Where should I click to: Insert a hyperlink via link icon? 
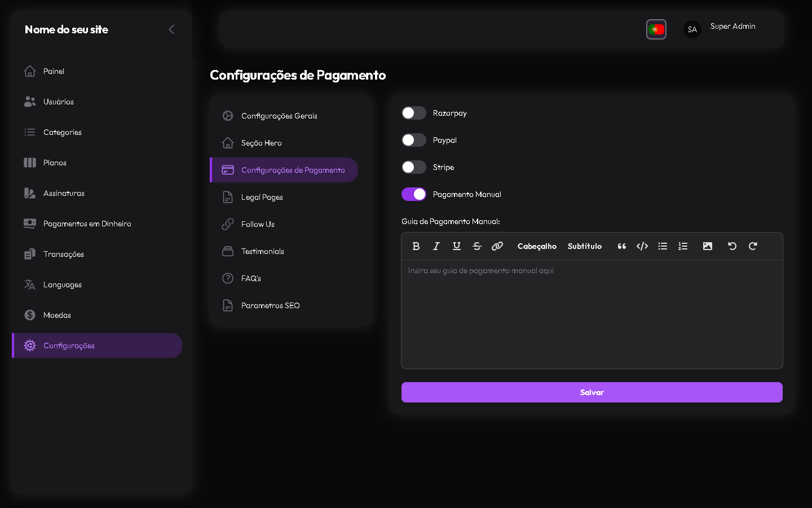click(x=497, y=246)
